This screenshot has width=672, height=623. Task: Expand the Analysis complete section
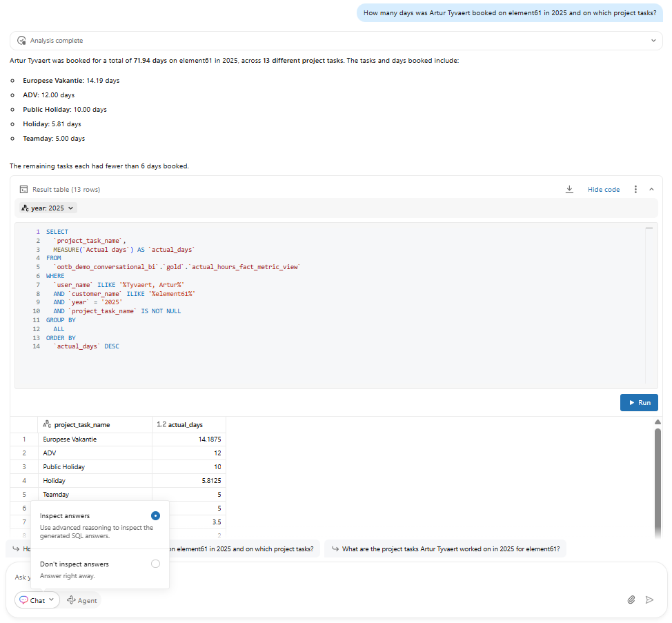[x=653, y=41]
